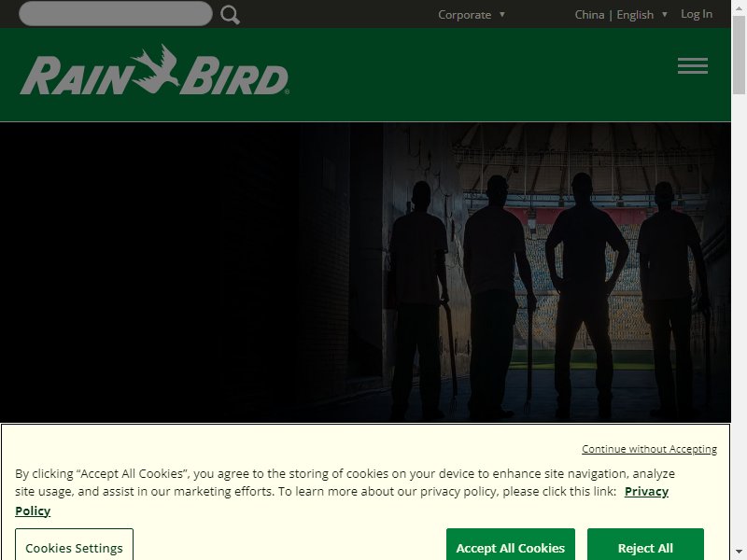Click the scrollbar track below the thumb
This screenshot has width=747, height=560.
pyautogui.click(x=739, y=319)
